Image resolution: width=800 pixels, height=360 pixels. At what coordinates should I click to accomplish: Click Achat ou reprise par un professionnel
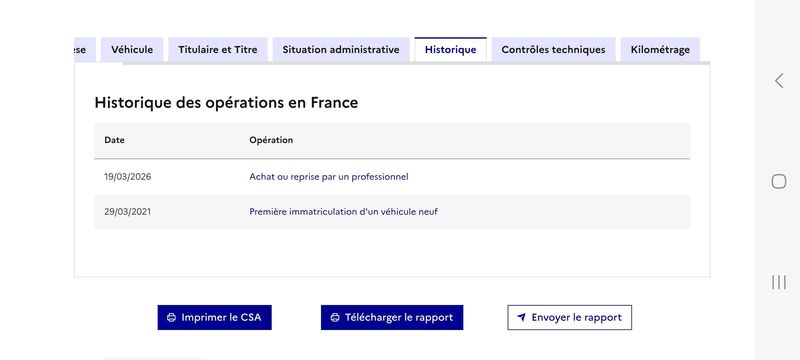coord(329,177)
